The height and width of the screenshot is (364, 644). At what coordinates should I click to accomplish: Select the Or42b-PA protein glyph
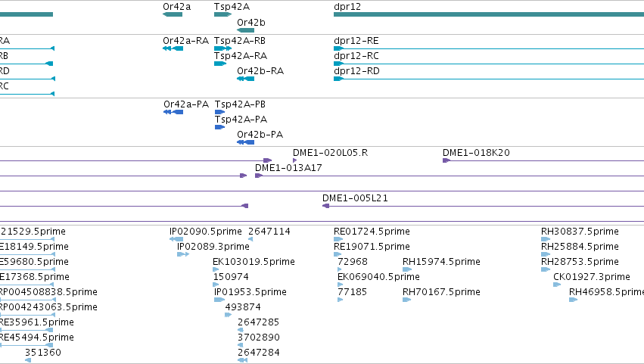(246, 142)
